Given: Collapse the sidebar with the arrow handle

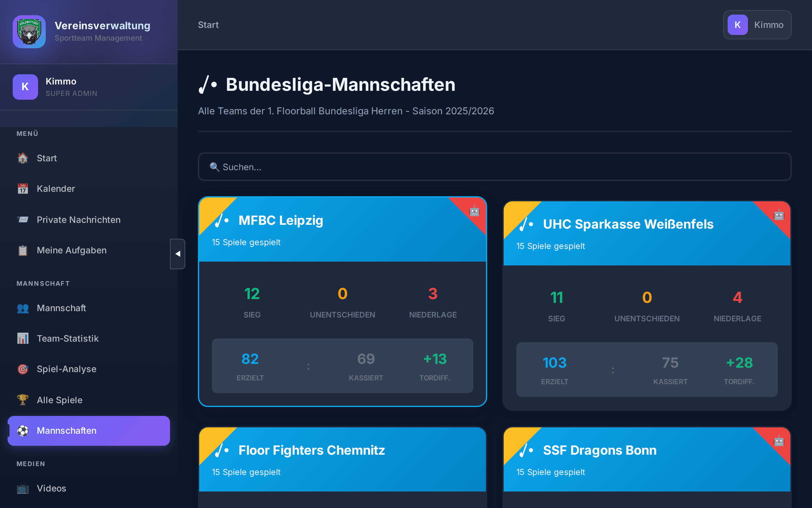Looking at the screenshot, I should [178, 254].
